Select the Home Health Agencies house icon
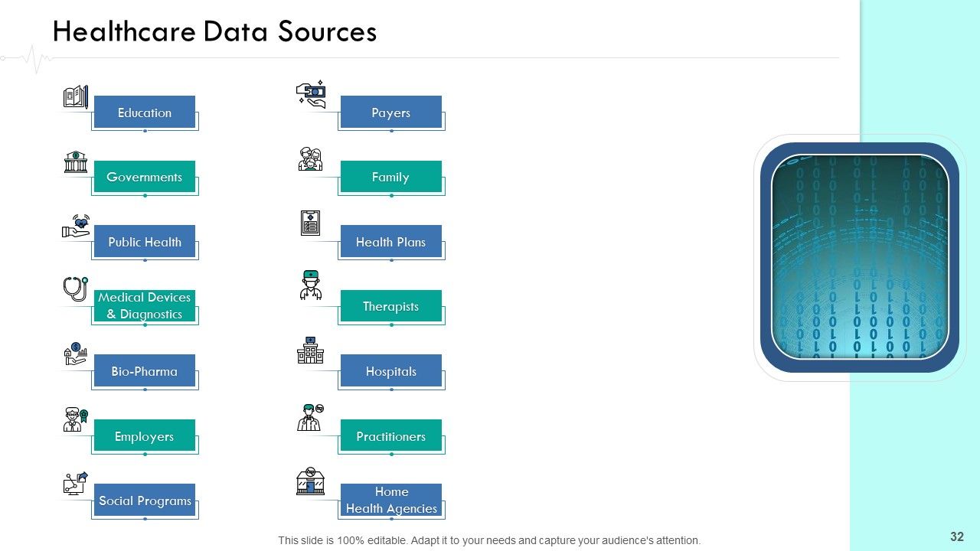This screenshot has width=980, height=551. pos(310,481)
